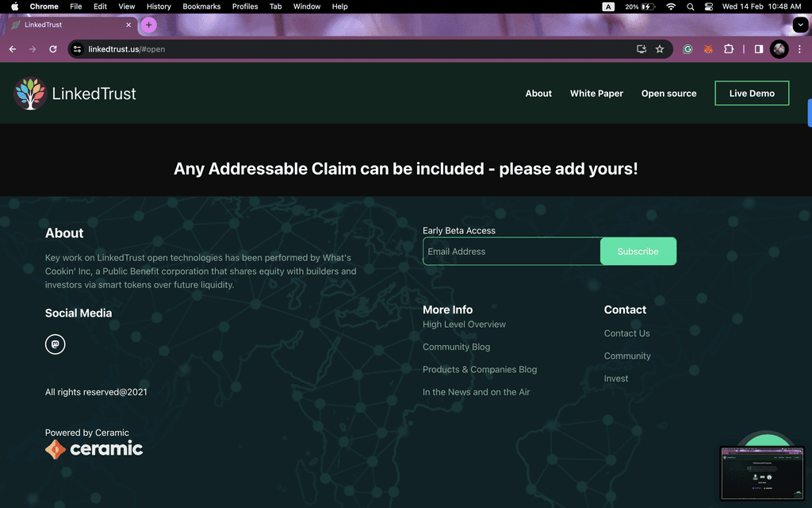Open the Community contact link
This screenshot has width=812, height=508.
point(627,356)
